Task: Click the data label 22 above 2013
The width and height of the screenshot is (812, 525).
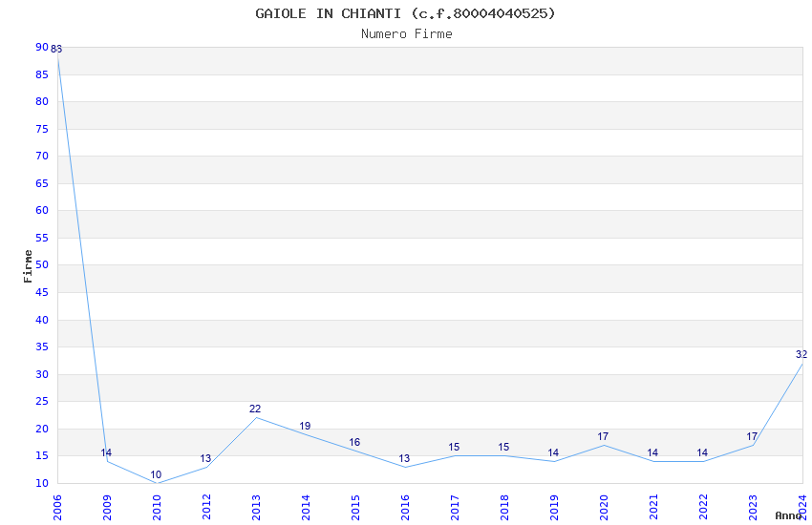Action: [x=255, y=409]
